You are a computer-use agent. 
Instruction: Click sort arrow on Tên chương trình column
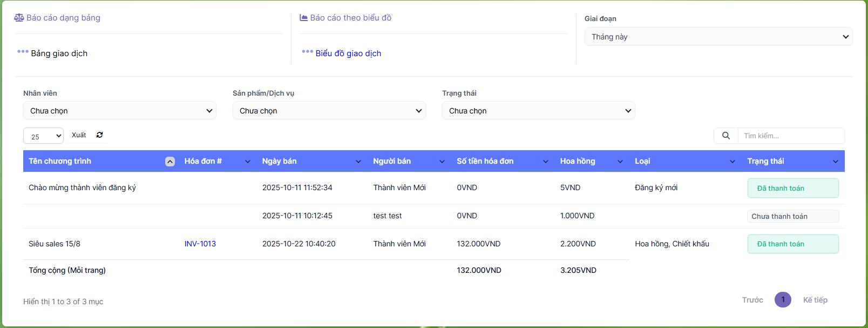point(170,162)
